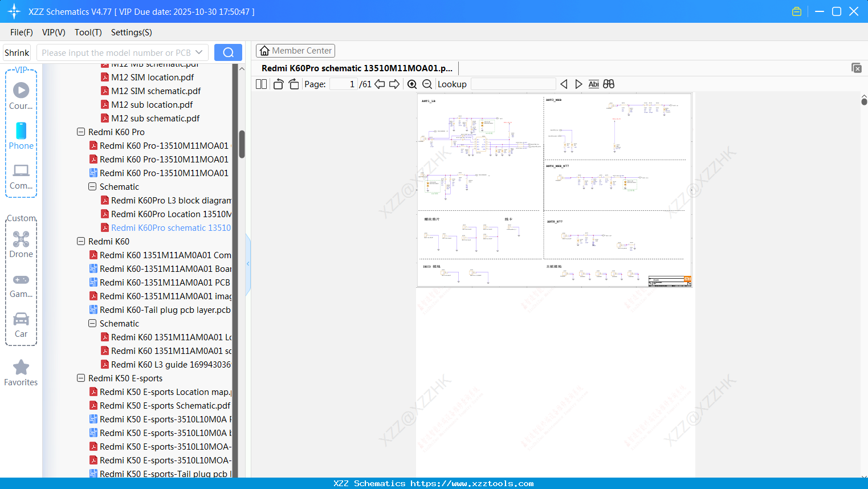868x489 pixels.
Task: Collapse the Redmi K60 Pro tree node
Action: pos(80,132)
